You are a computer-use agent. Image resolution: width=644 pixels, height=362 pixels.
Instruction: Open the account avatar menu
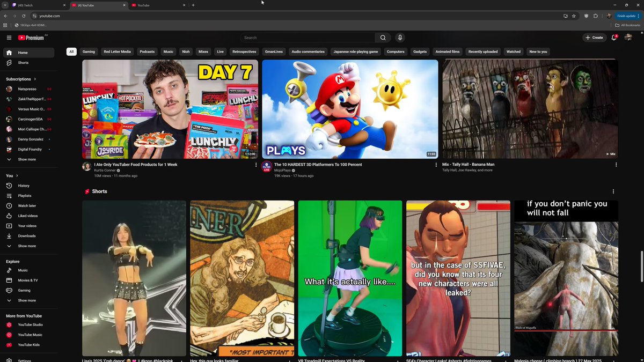(628, 38)
